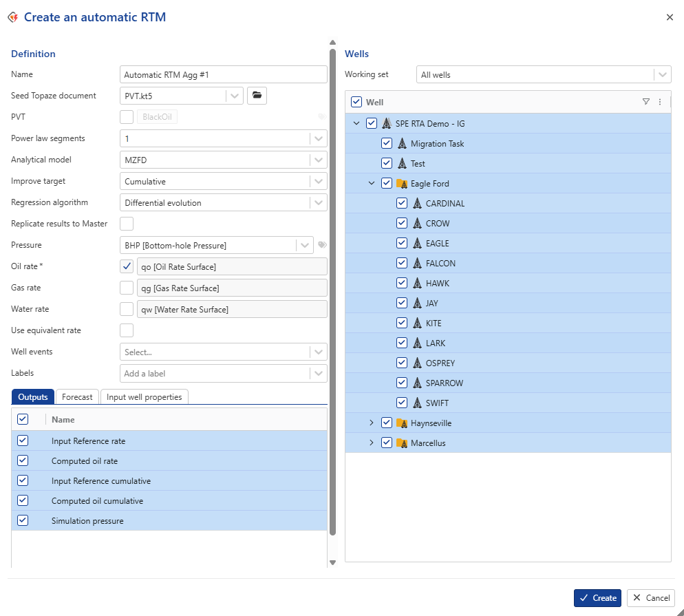Screen dimensions: 684x616
Task: Click the Eagle Ford folder icon
Action: 402,184
